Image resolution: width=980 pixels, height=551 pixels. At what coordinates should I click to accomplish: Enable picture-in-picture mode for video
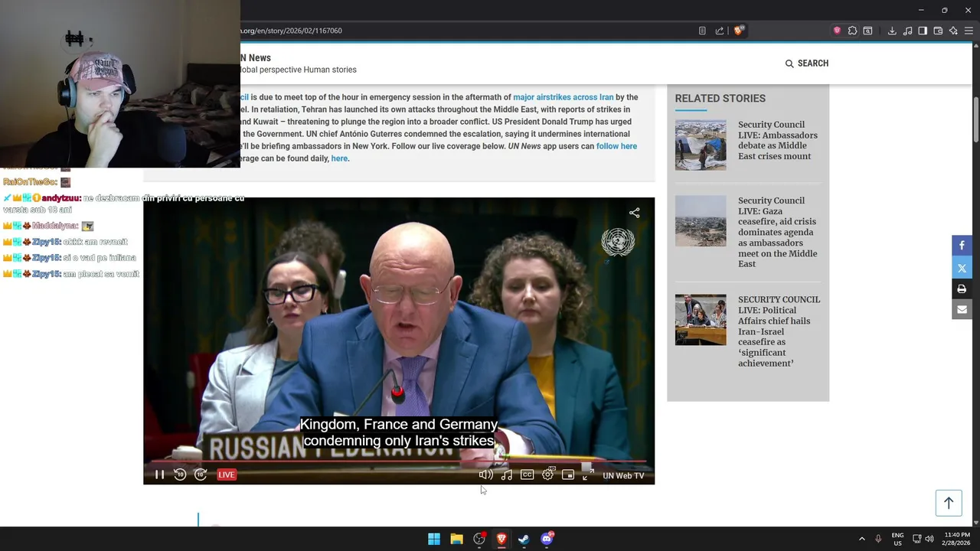pyautogui.click(x=568, y=474)
